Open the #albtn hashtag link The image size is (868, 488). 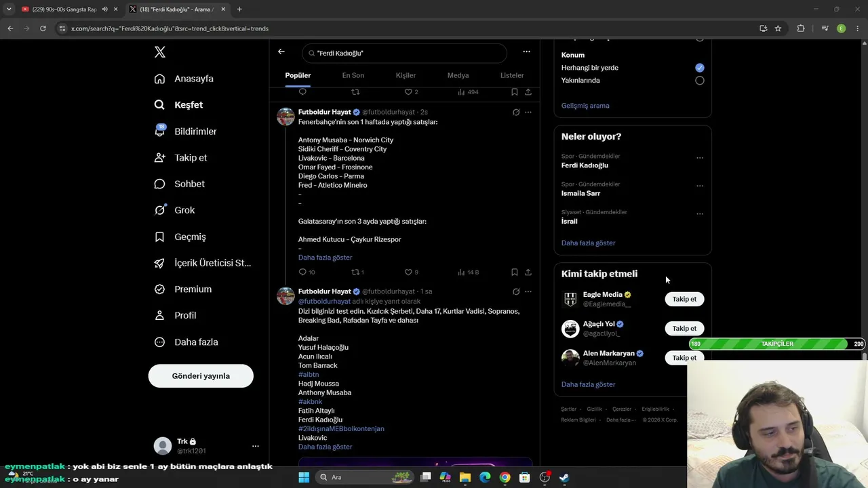309,375
